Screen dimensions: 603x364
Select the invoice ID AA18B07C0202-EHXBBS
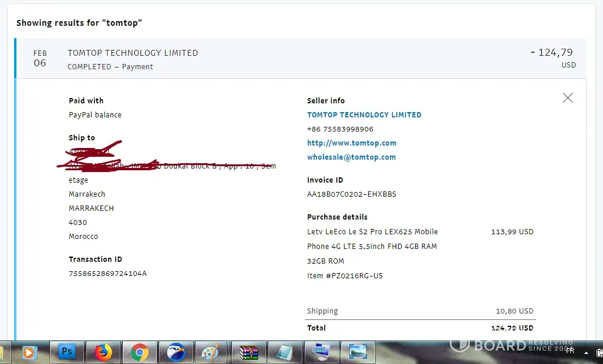point(352,194)
